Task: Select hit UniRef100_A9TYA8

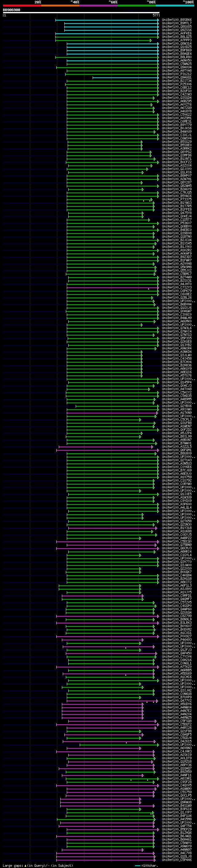Action: coord(176,71)
